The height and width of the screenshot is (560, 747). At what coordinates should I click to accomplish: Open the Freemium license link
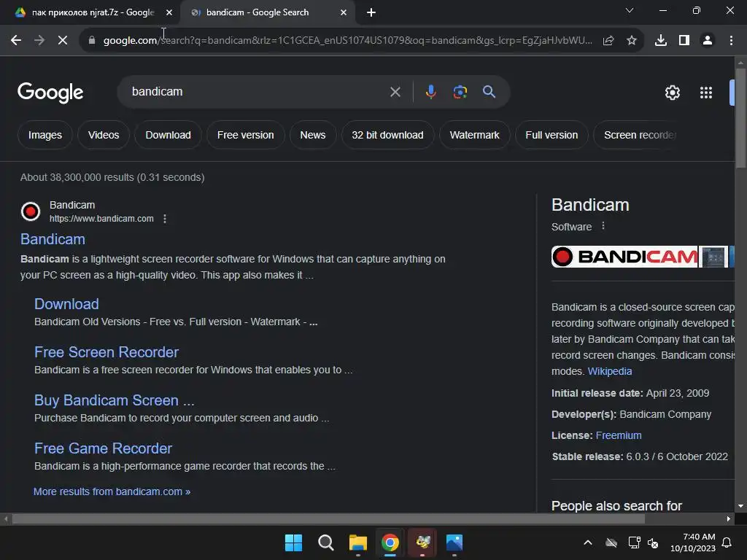tap(619, 435)
